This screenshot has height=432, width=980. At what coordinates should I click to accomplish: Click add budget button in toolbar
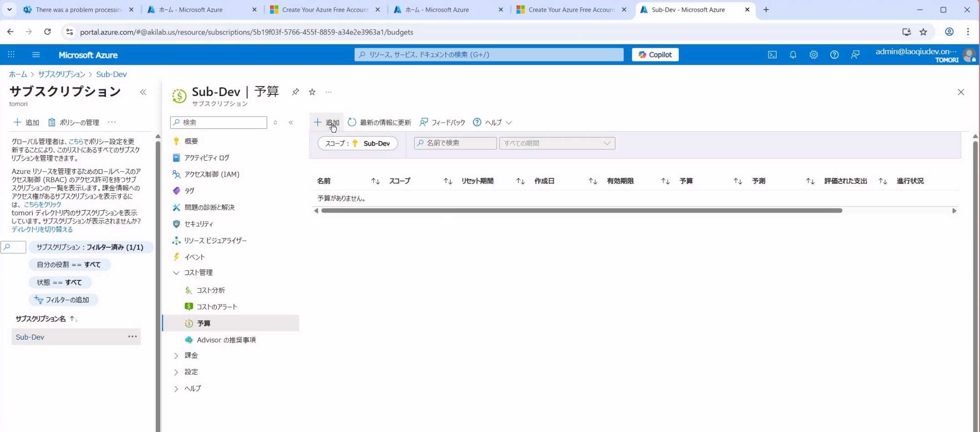point(326,122)
